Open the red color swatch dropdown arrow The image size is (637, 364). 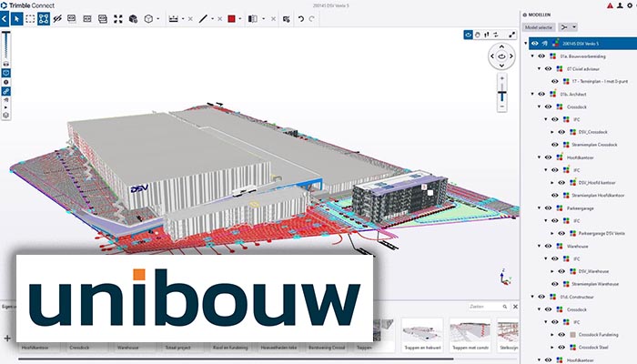click(240, 19)
